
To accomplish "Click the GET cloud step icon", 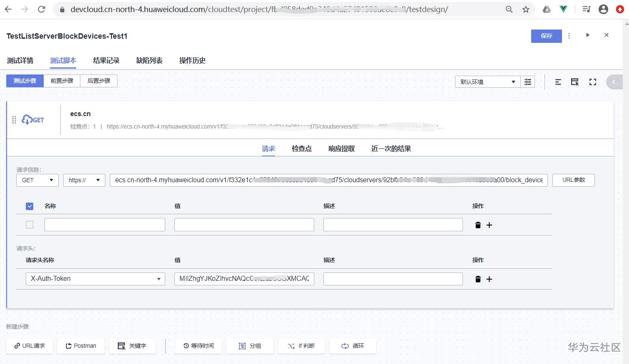I will (x=33, y=120).
